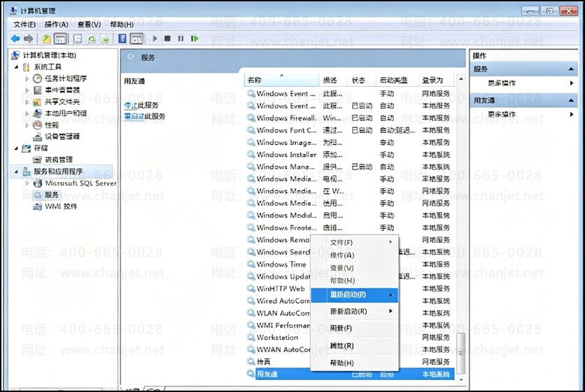
Task: Sort by the 状态 column header
Action: pyautogui.click(x=362, y=80)
